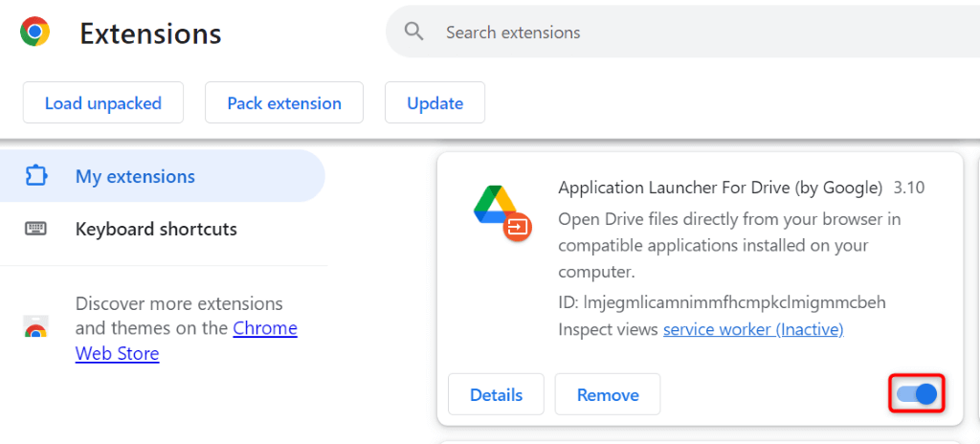Click the extension ID text string
The width and height of the screenshot is (980, 444).
click(x=722, y=302)
